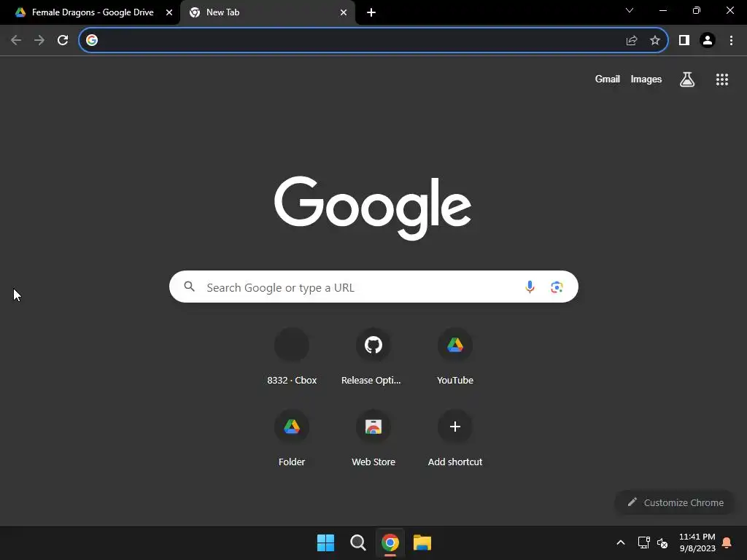Open the Images link

click(x=646, y=79)
